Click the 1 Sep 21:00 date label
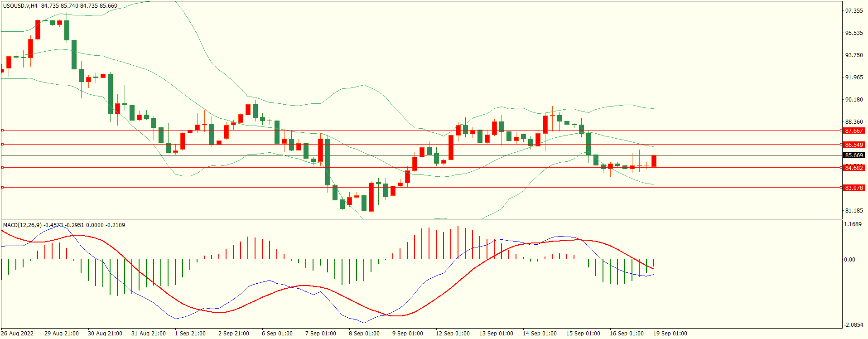 coord(190,334)
